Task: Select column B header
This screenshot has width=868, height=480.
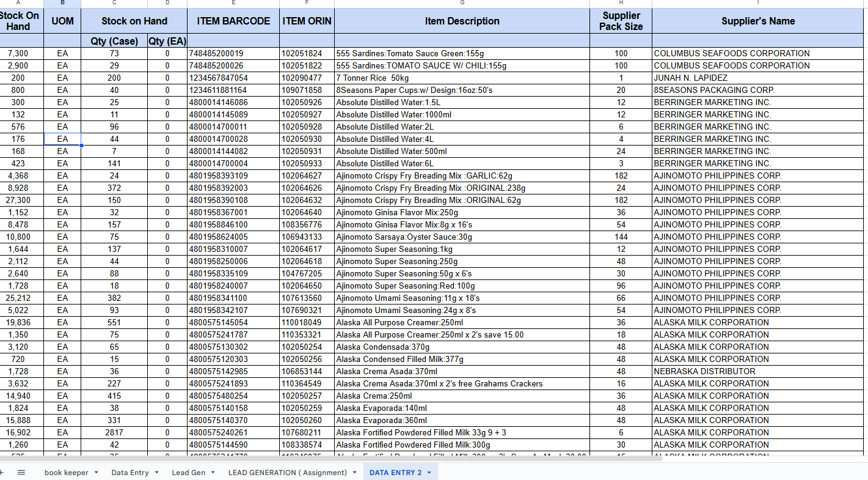Action: 62,4
